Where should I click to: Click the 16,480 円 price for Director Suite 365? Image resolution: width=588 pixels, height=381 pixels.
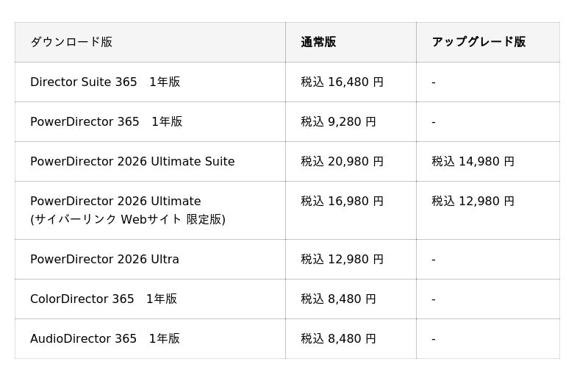click(x=342, y=82)
